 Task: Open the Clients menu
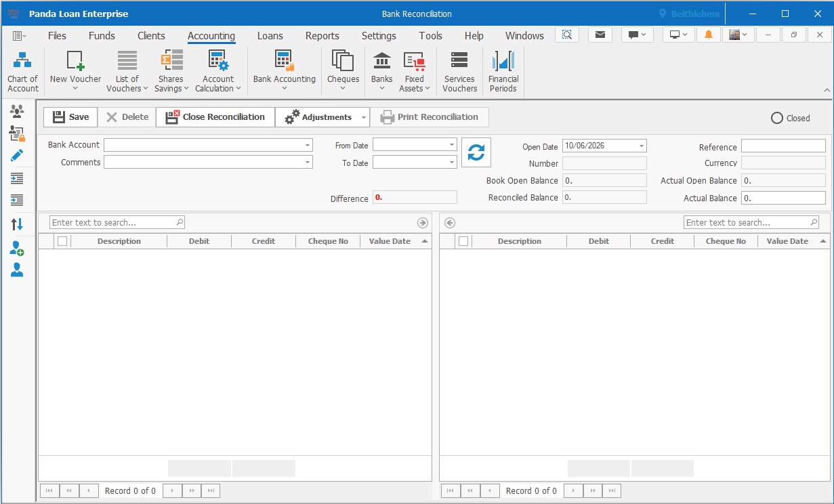151,36
